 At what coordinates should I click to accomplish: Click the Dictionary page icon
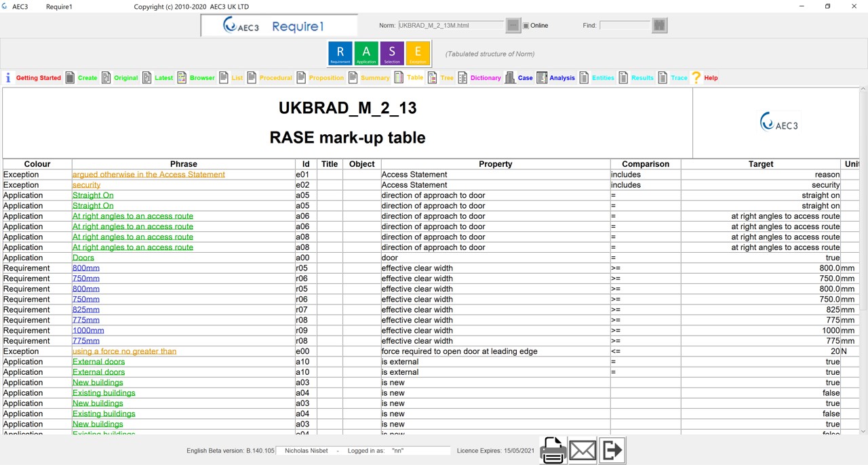tap(462, 78)
